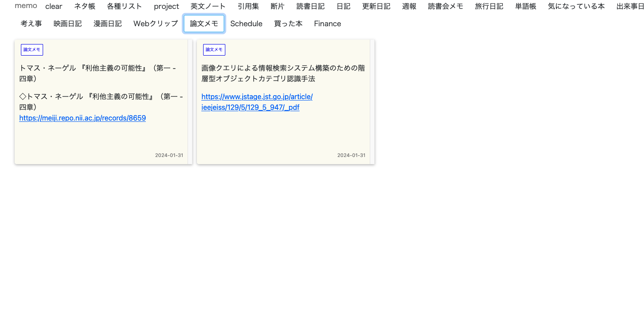The width and height of the screenshot is (644, 314).
Task: Click the clear option in the top bar
Action: pos(53,6)
